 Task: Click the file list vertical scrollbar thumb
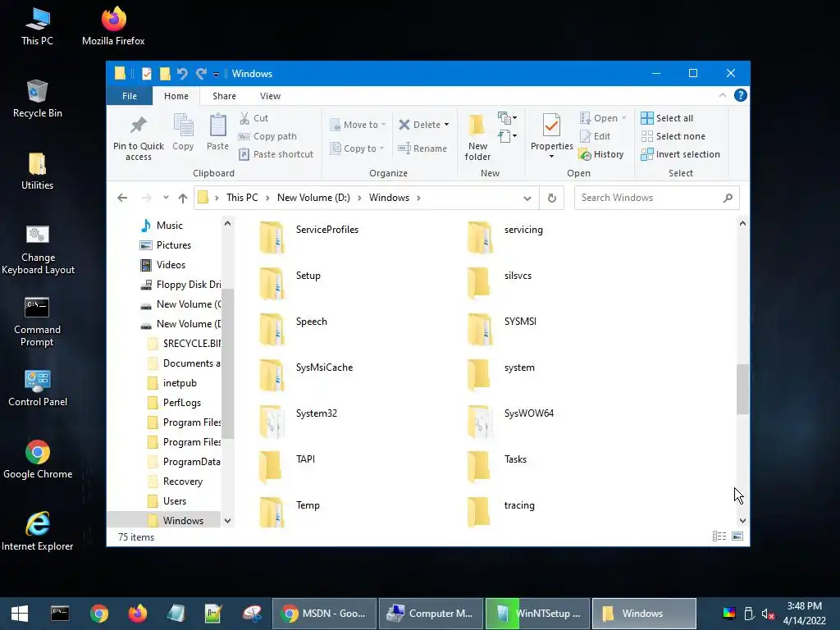pyautogui.click(x=742, y=389)
